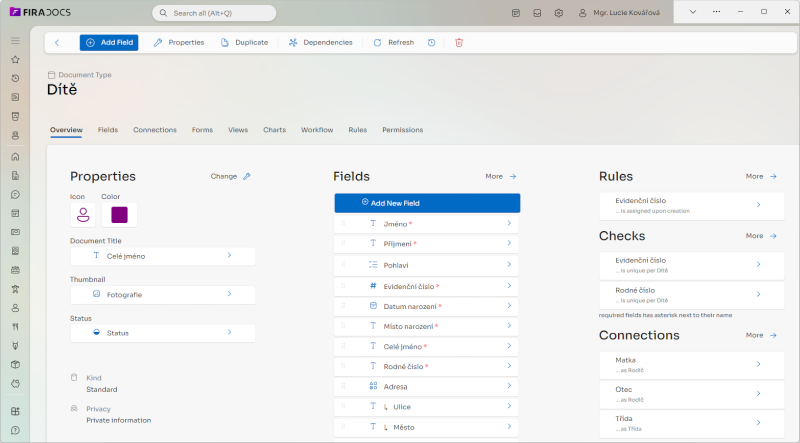Click the purple person Icon tile
Image resolution: width=800 pixels, height=443 pixels.
(x=83, y=215)
